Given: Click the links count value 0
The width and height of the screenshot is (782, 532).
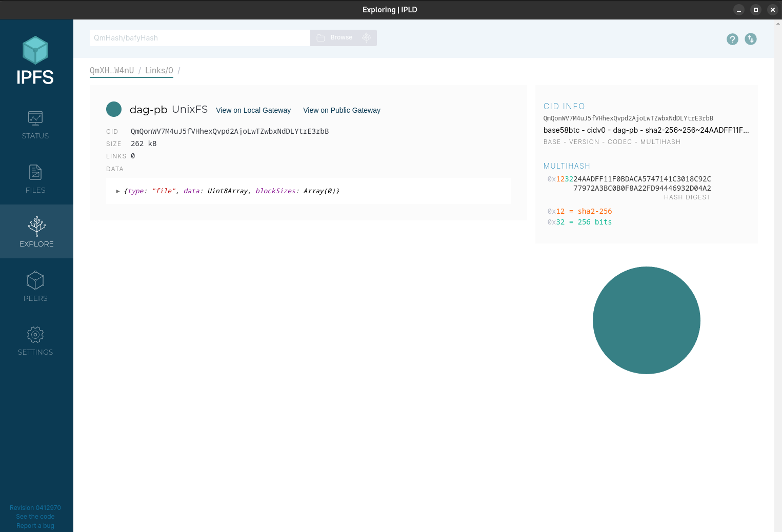Looking at the screenshot, I should (x=133, y=156).
